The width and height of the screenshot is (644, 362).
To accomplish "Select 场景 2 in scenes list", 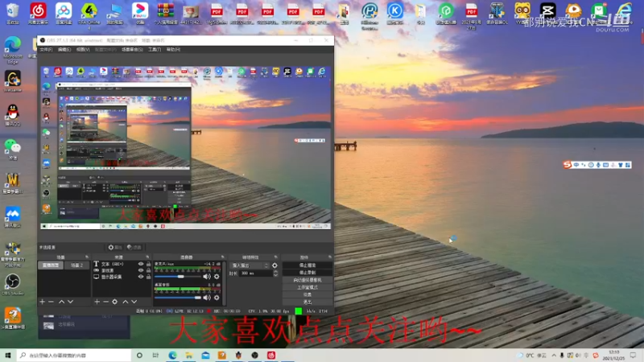I will [76, 265].
